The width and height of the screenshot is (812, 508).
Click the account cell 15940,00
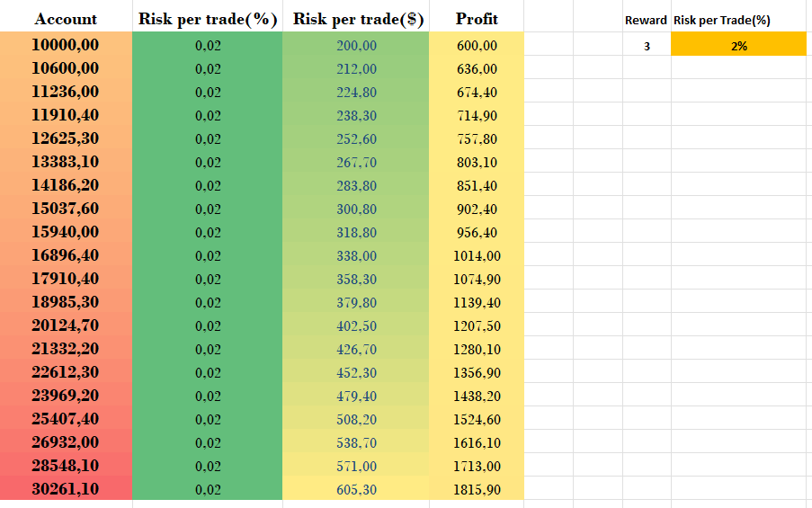[66, 232]
